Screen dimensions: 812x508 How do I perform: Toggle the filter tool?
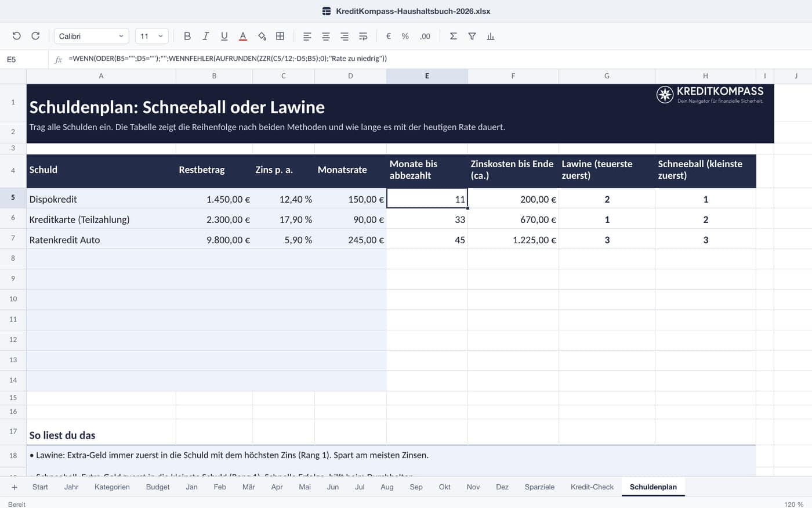tap(472, 36)
